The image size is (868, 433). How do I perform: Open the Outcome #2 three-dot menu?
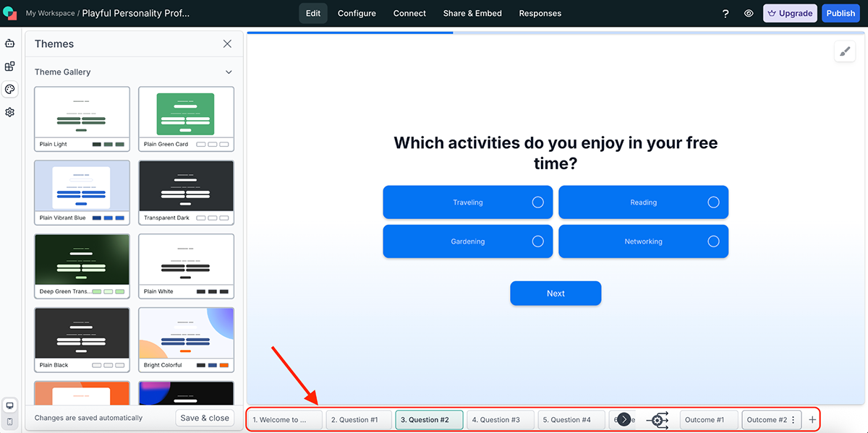tap(793, 419)
